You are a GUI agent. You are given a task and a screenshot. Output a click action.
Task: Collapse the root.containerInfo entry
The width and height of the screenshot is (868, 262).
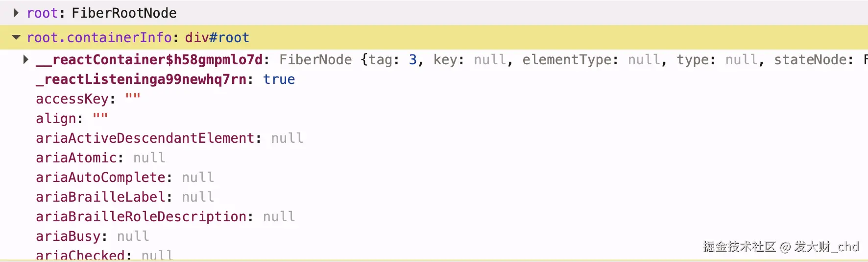point(16,37)
